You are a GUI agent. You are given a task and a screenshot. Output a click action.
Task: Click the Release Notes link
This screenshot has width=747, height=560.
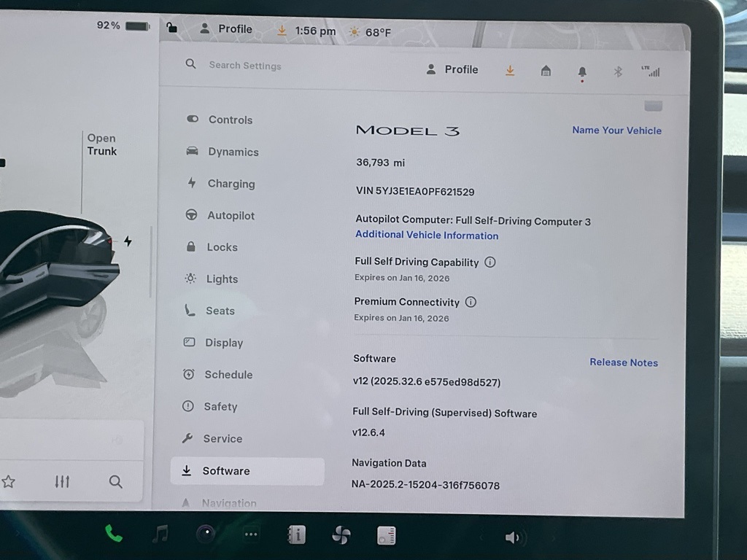[x=624, y=362]
